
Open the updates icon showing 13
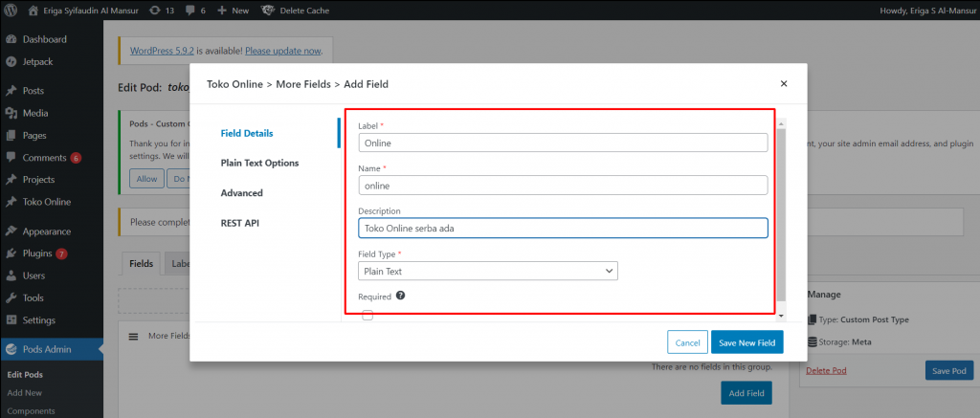162,10
